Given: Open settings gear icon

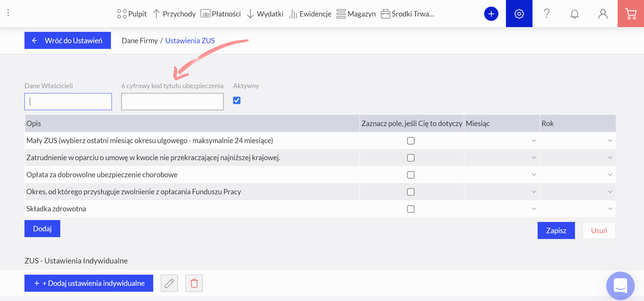Looking at the screenshot, I should click(x=519, y=14).
